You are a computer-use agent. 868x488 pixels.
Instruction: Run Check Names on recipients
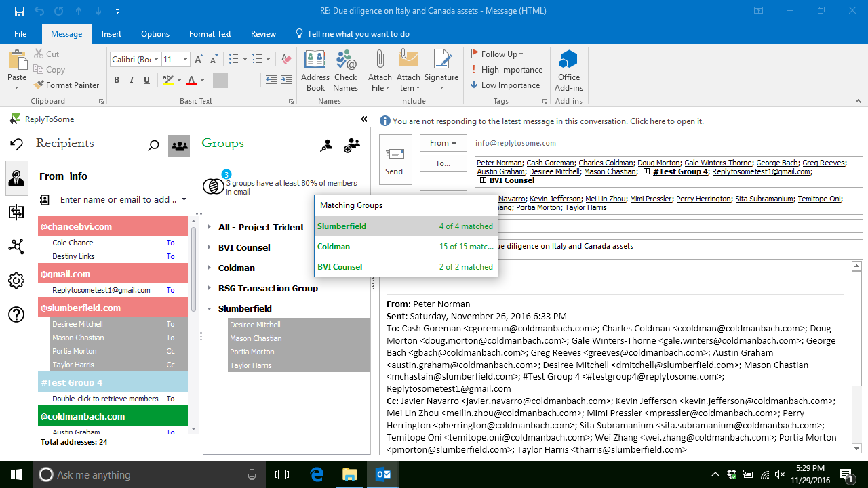click(x=345, y=70)
